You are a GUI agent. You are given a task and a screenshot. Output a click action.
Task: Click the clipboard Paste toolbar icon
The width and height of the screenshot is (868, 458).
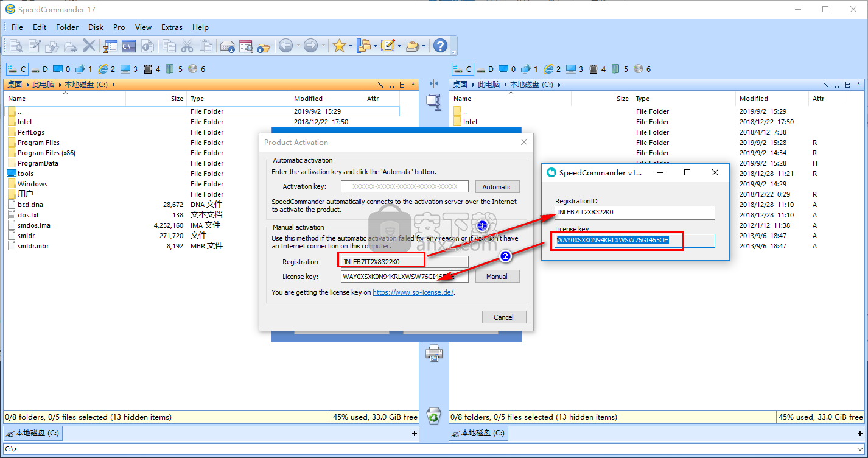click(206, 46)
